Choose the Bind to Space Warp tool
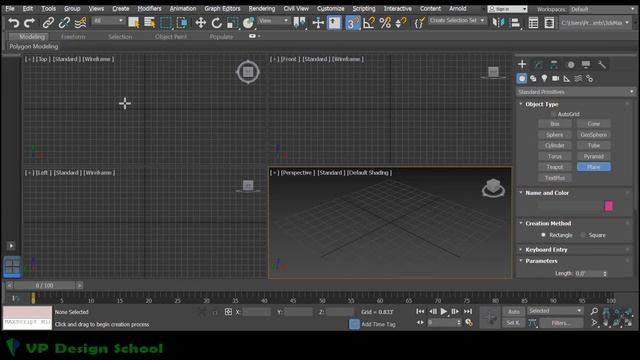 coord(80,23)
